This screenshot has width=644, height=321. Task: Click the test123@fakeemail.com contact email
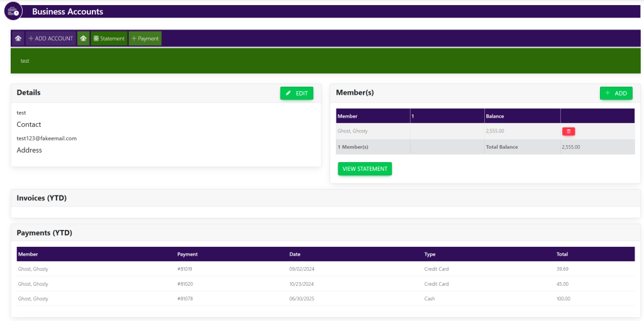tap(47, 138)
